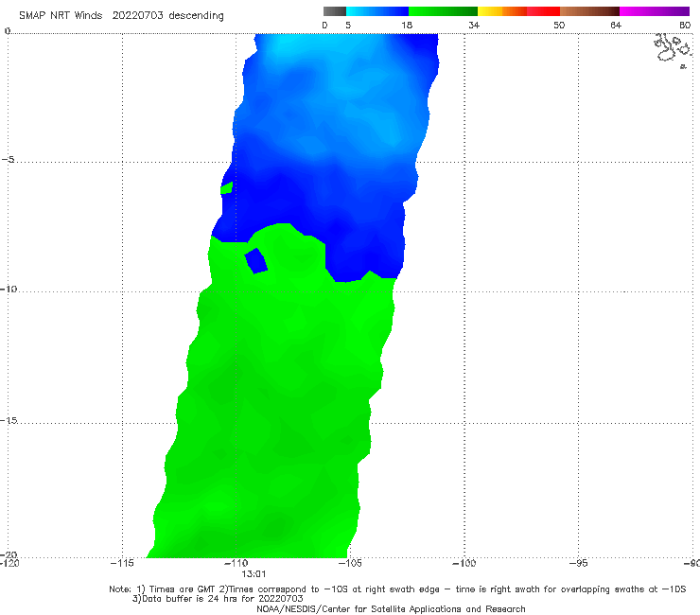Click the color bar label '34'
This screenshot has height=615, width=700.
point(474,26)
